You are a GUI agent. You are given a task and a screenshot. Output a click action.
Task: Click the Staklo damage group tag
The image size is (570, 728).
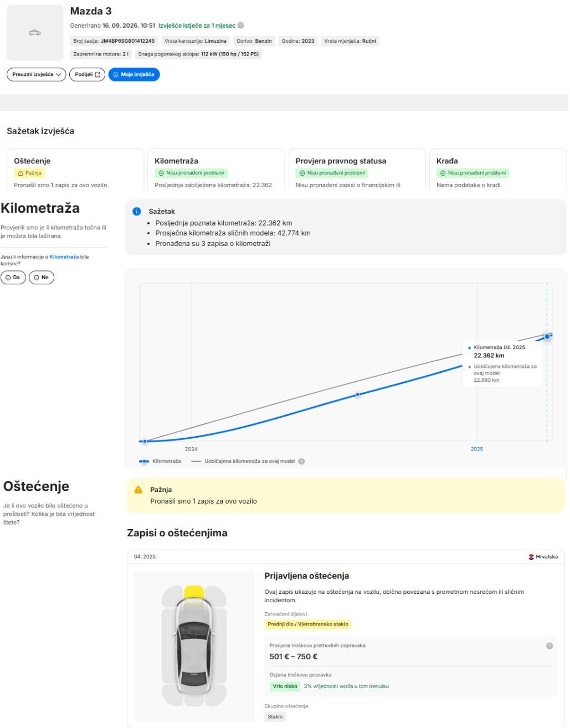pyautogui.click(x=275, y=717)
